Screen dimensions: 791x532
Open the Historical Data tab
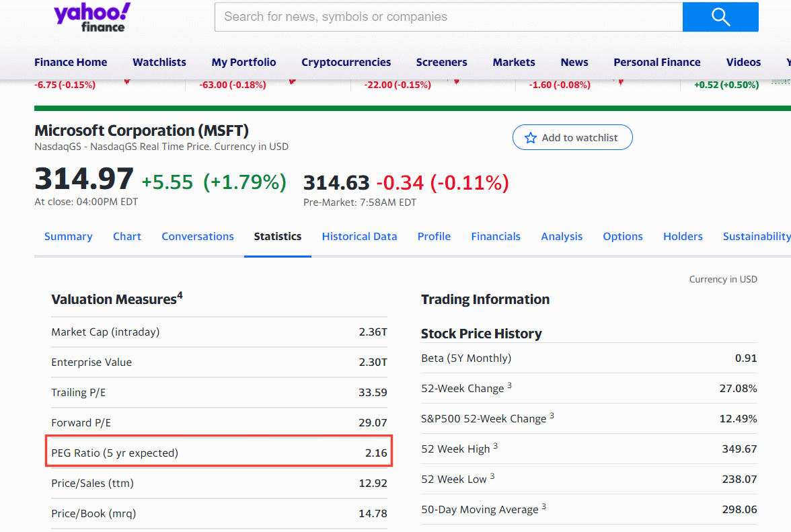[359, 236]
